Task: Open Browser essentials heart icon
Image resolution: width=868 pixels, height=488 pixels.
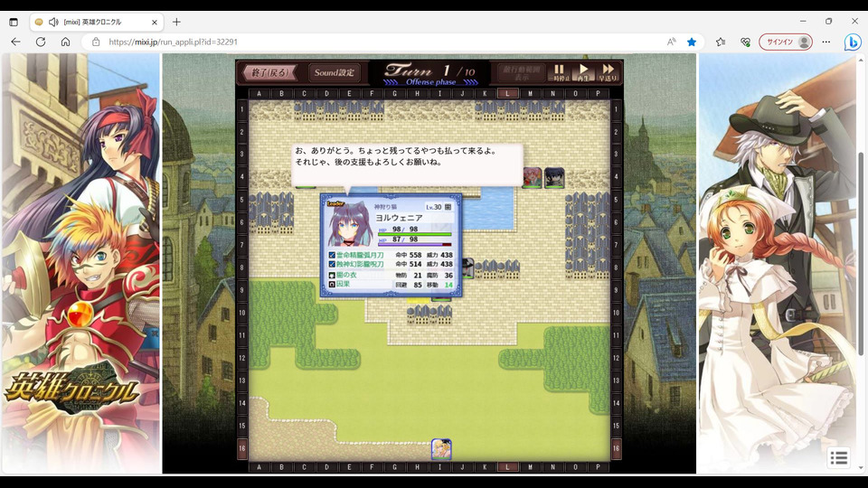Action: (745, 42)
